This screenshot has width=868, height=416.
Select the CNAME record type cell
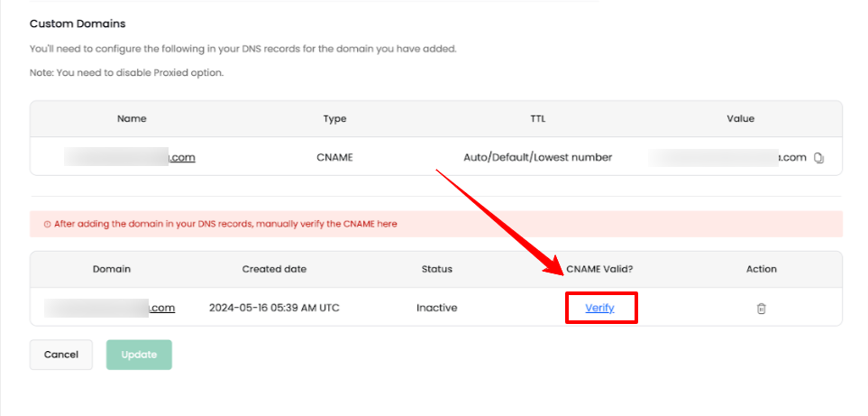(334, 157)
